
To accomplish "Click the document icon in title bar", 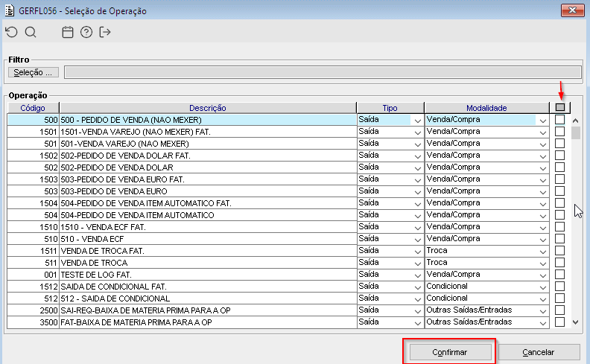I will [x=10, y=10].
